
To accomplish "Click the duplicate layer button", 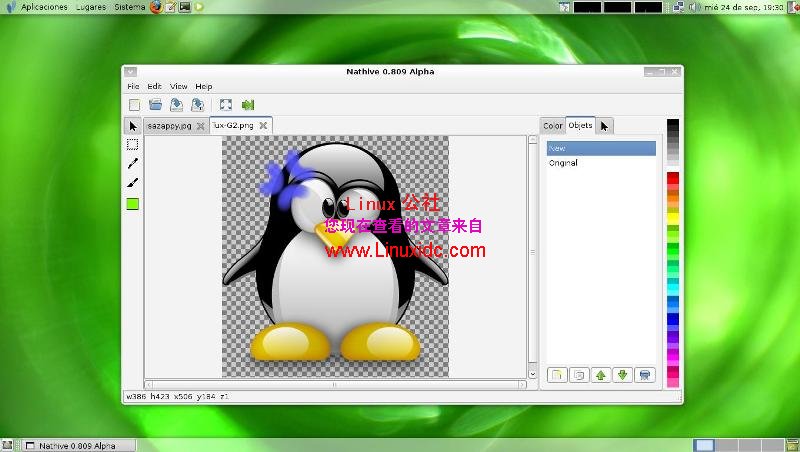I will point(579,375).
